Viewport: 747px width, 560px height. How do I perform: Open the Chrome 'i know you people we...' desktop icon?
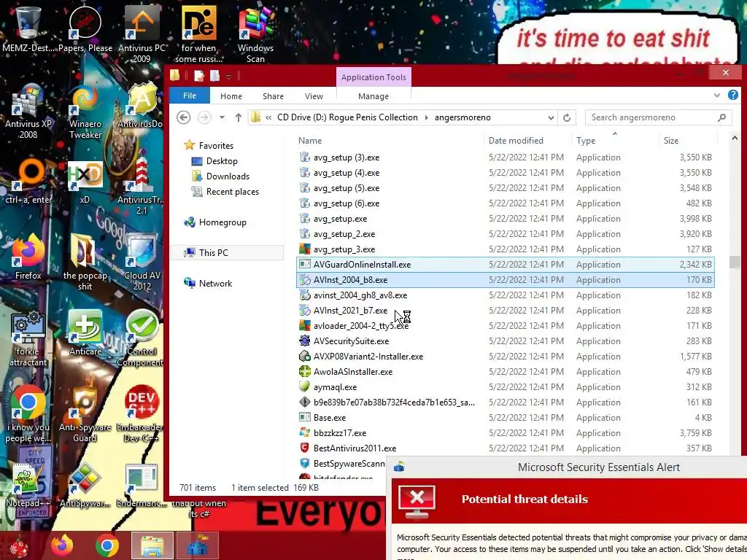click(28, 413)
